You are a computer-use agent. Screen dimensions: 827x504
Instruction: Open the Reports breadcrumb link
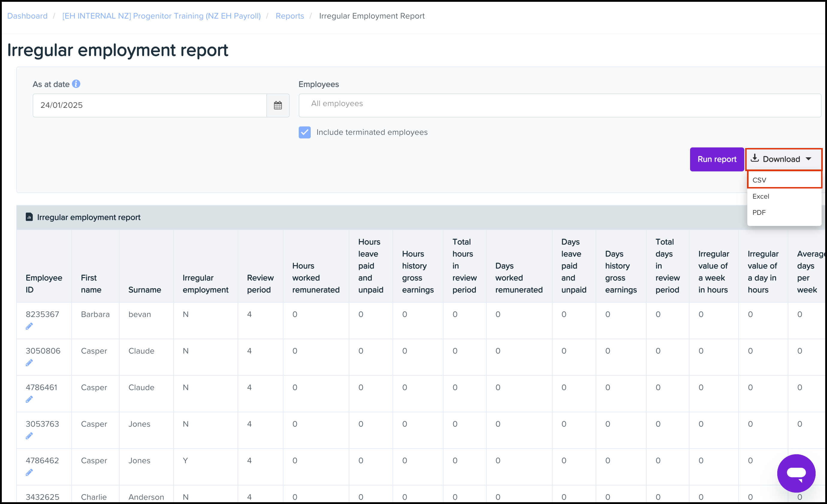coord(290,16)
